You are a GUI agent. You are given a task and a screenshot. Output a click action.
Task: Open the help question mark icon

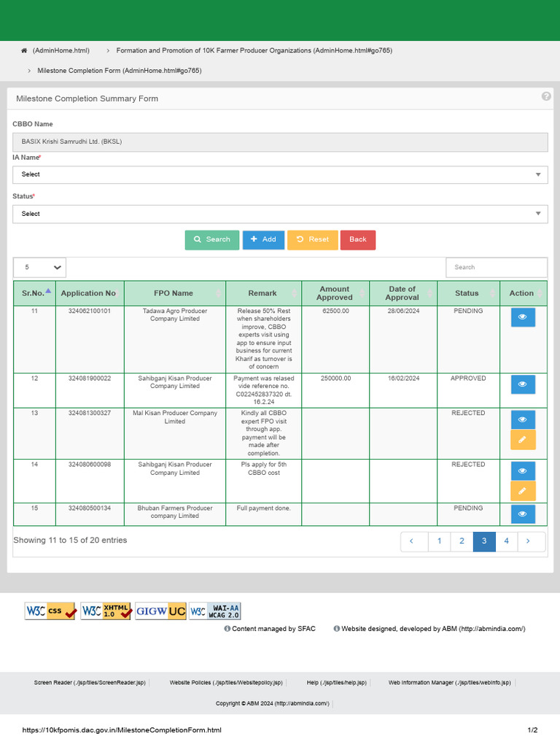point(546,96)
